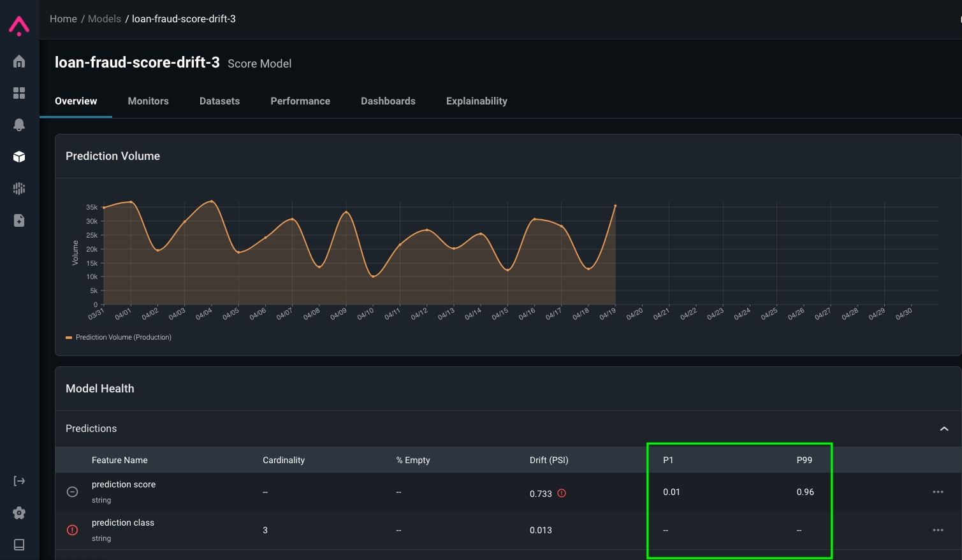Click the 04/04 peak on volume chart

212,201
